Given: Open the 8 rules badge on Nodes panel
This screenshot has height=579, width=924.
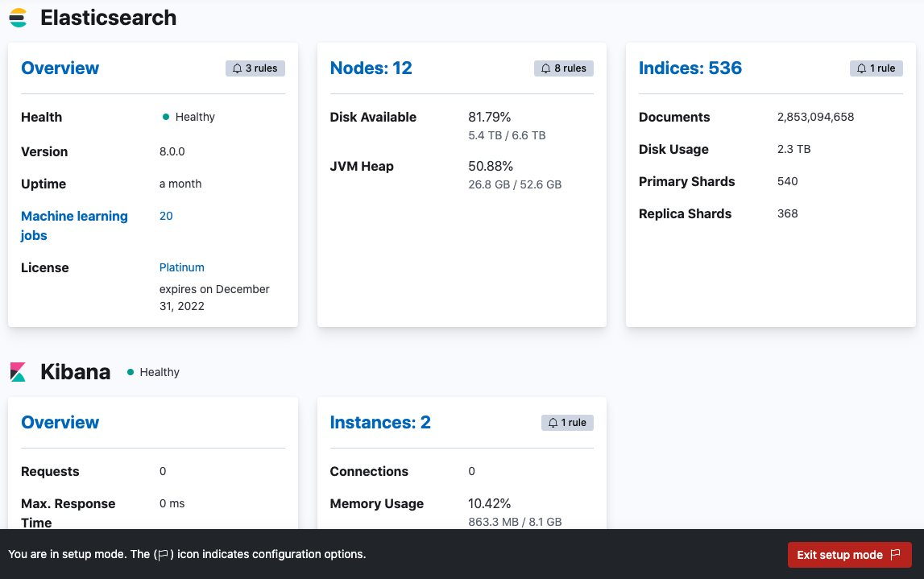Looking at the screenshot, I should point(563,68).
